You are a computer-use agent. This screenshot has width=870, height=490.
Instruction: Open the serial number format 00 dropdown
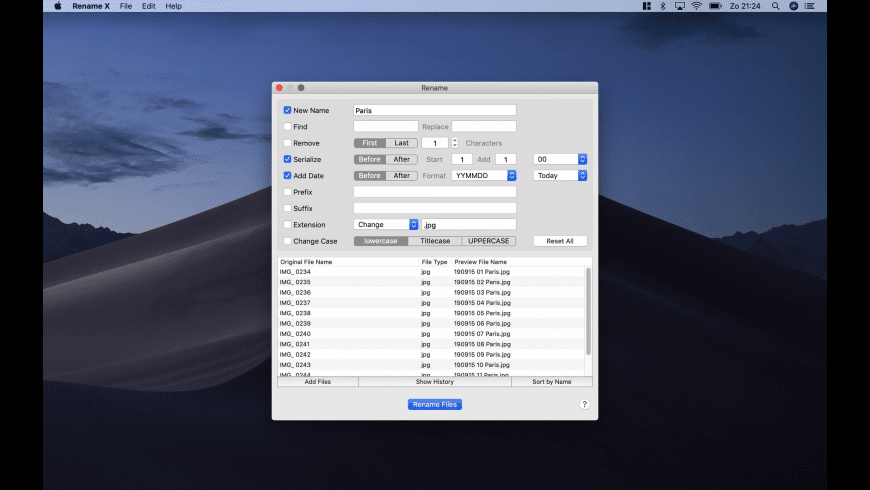(560, 159)
